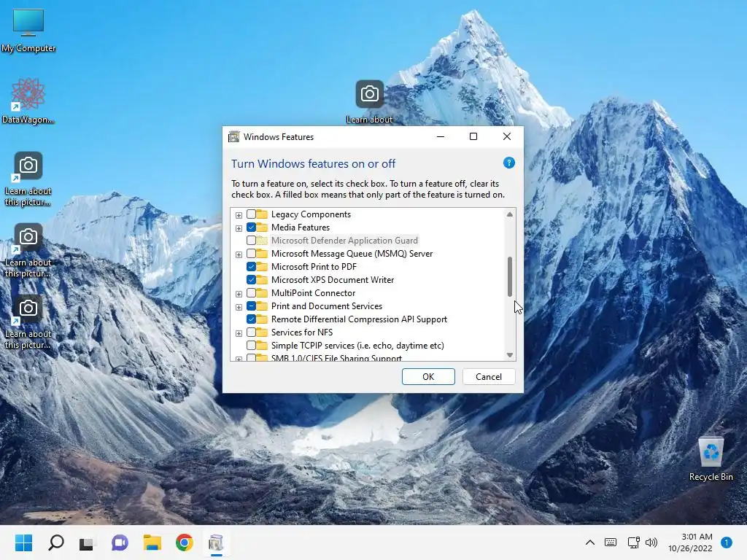
Task: Click the MultiPoint Connector folder icon
Action: (x=262, y=293)
